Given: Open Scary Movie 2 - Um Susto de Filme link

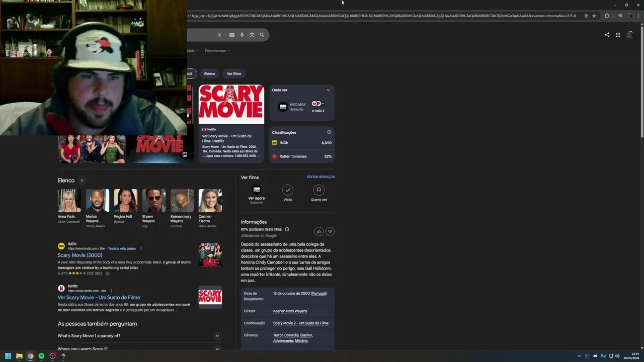Looking at the screenshot, I should click(x=301, y=323).
